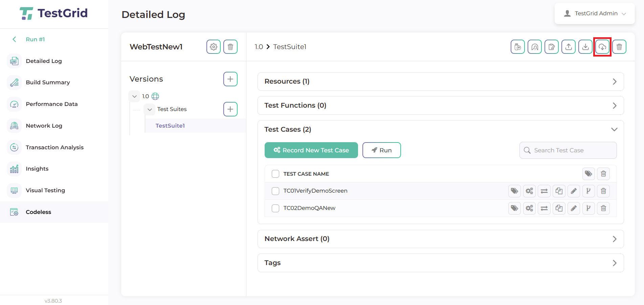Tag the TC01VerifyDemoScreen test case
Image resolution: width=644 pixels, height=305 pixels.
[x=514, y=191]
